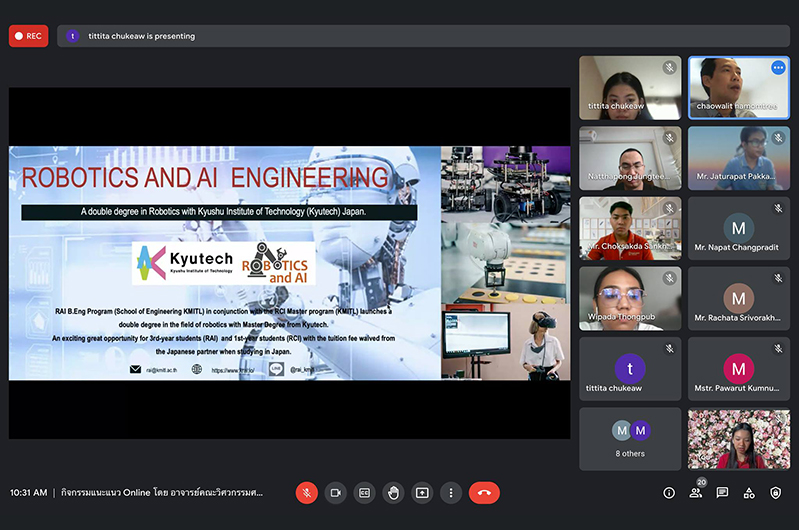799x530 pixels.
Task: Select the self-view tile with floral background
Action: (739, 439)
